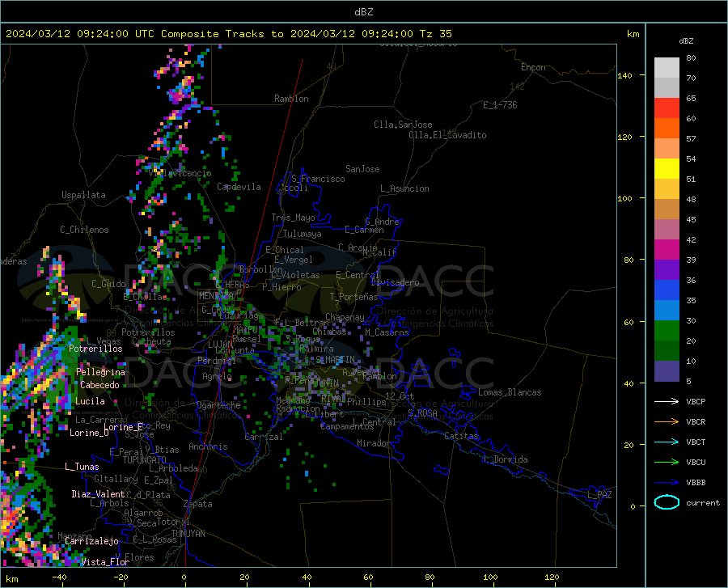Click the 'Ramblon' label near top
This screenshot has height=588, width=728.
tap(291, 99)
